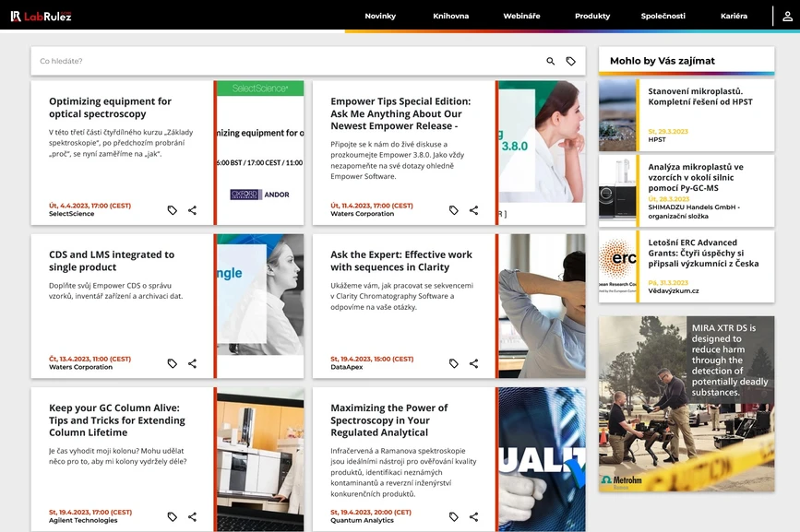Image resolution: width=800 pixels, height=532 pixels.
Task: Click tag icon on Empower Tips card
Action: point(454,210)
